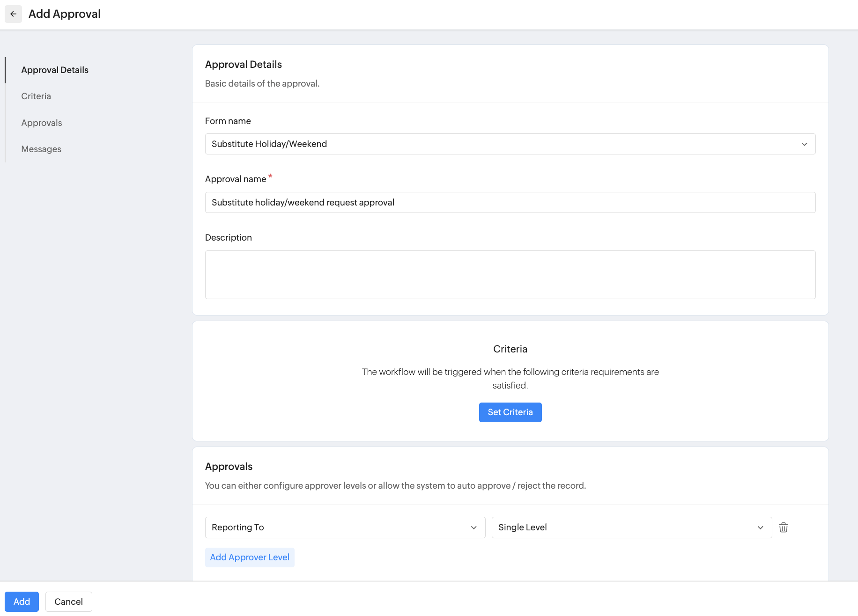Open the Form name dropdown

510,144
